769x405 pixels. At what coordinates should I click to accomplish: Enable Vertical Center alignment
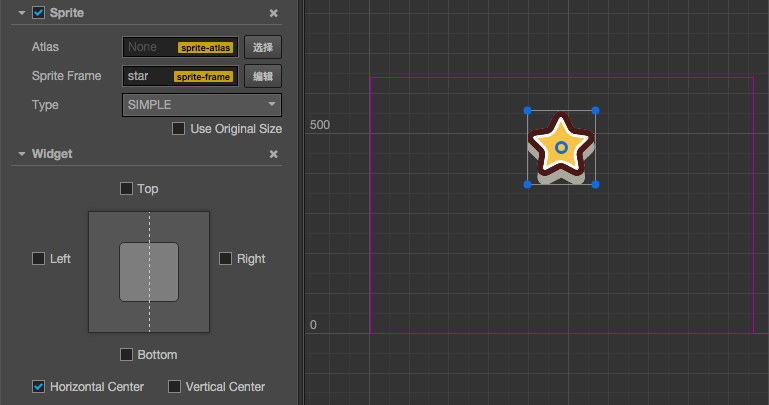point(175,386)
